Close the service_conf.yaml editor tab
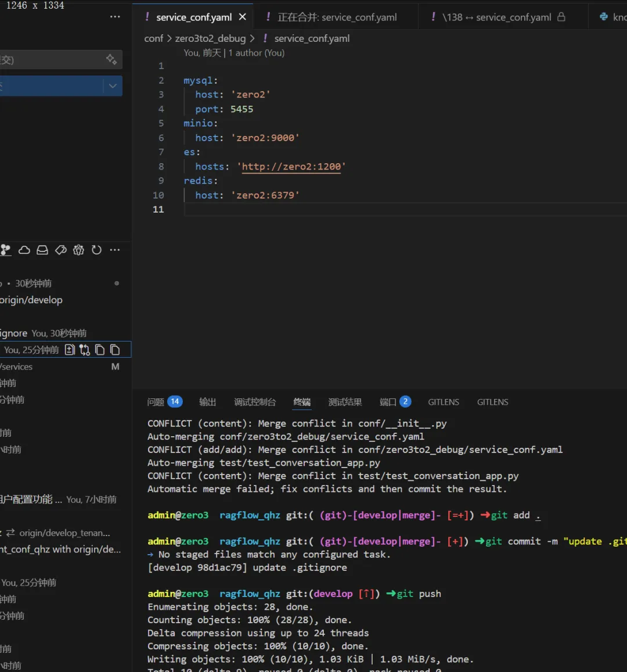The width and height of the screenshot is (627, 672). [243, 17]
